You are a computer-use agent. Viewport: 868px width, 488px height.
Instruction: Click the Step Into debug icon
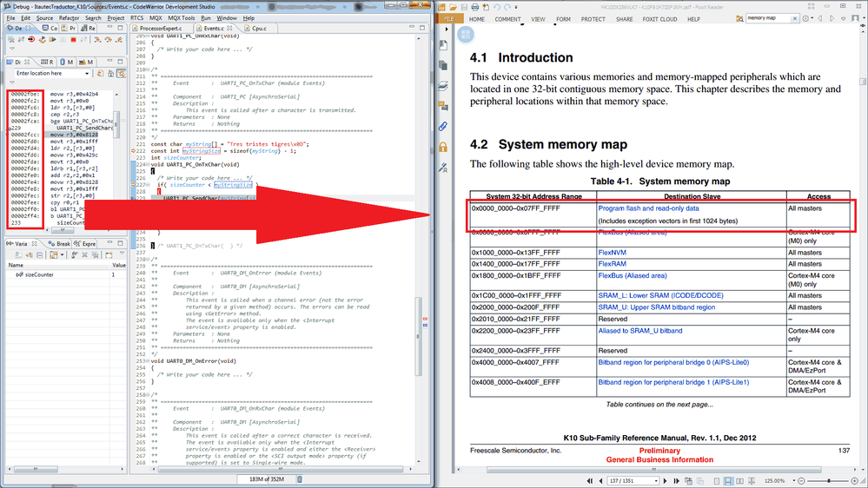97,39
